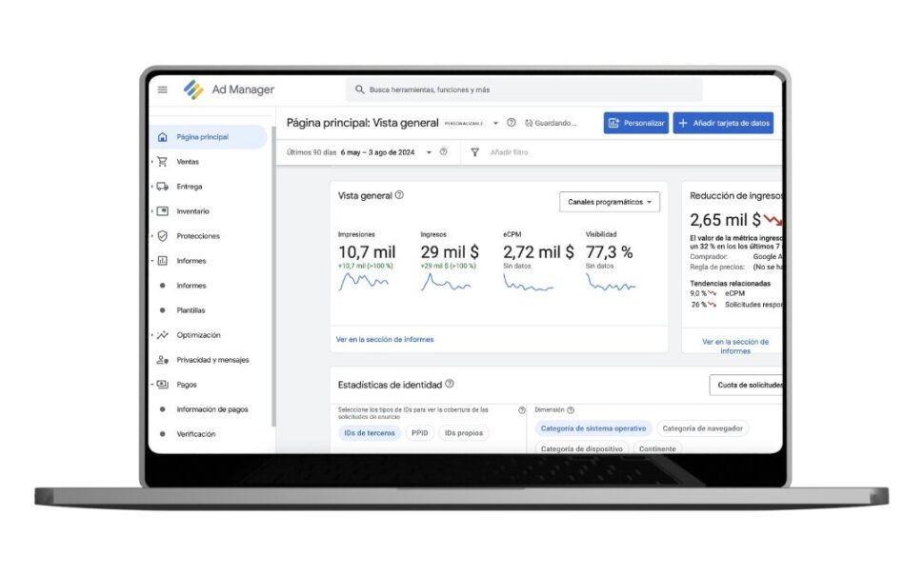Open Ver en la sección de informes link
The image size is (924, 577).
click(x=384, y=339)
